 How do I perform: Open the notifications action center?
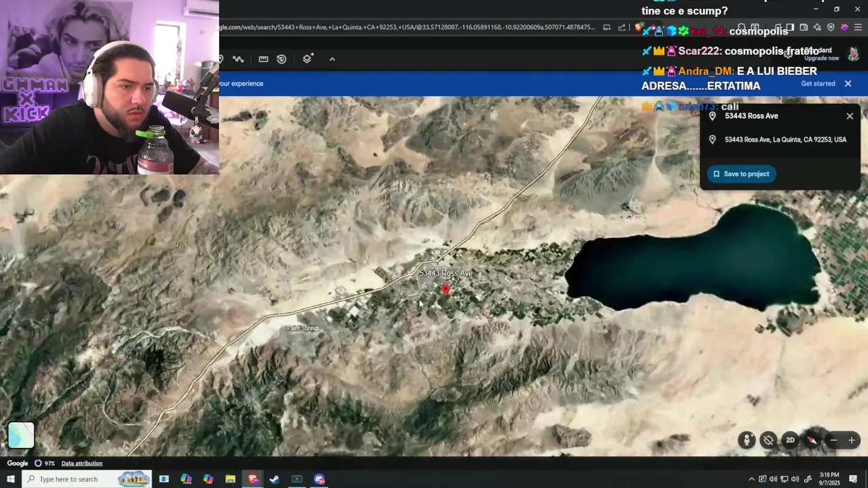[x=853, y=479]
